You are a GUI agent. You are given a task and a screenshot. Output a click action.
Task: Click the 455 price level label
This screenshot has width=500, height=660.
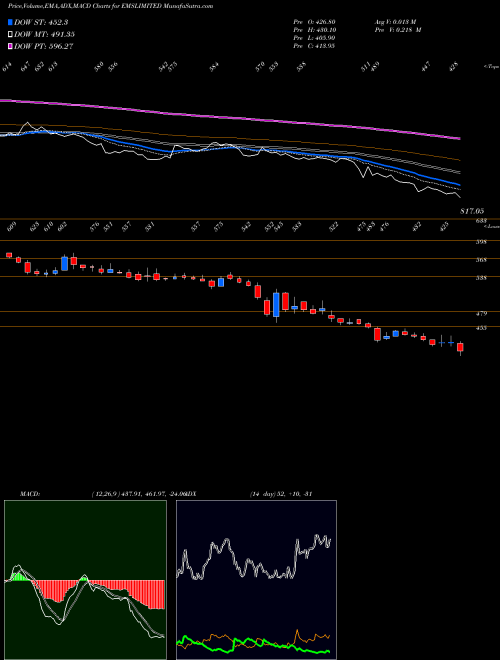[x=481, y=328]
